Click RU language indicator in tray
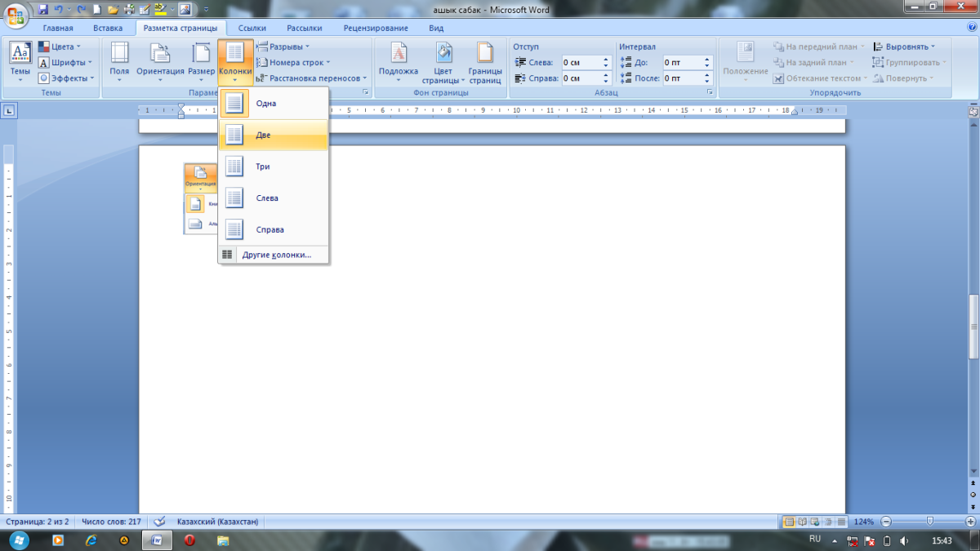Viewport: 980px width, 551px height. (x=814, y=540)
